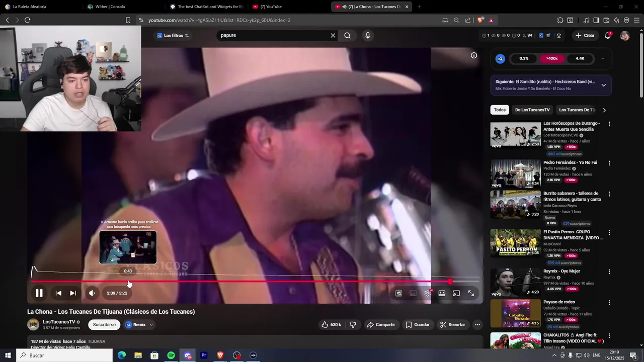The image size is (644, 362).
Task: Open Los Horóscopos De Durango video thumbnail
Action: click(x=516, y=135)
